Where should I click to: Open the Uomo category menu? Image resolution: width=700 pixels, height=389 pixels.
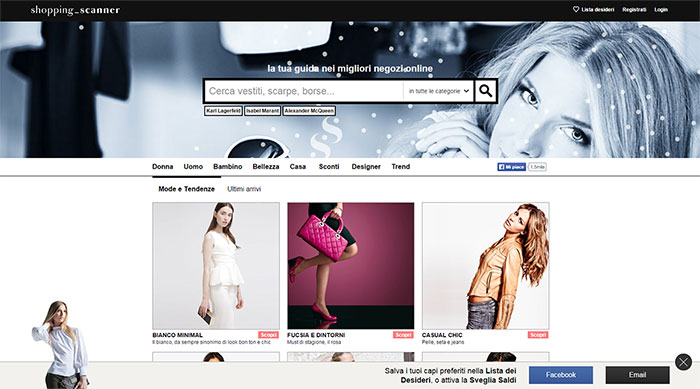point(193,167)
